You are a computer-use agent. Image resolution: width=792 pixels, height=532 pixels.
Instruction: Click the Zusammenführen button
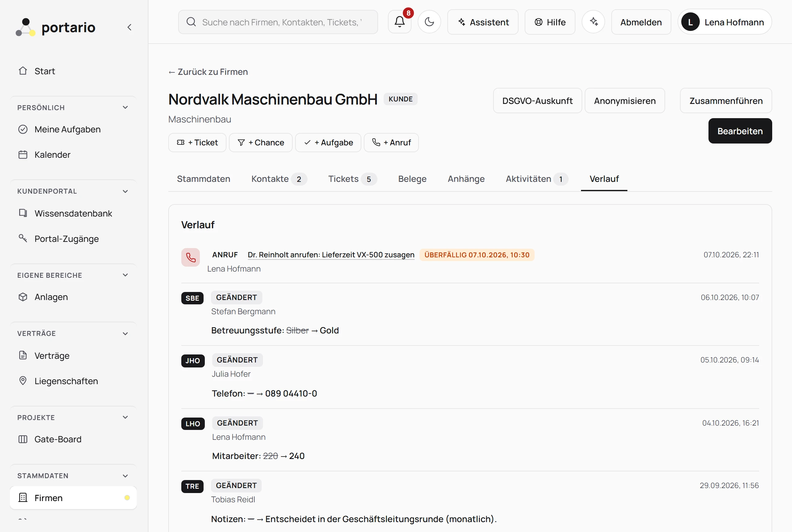coord(726,101)
